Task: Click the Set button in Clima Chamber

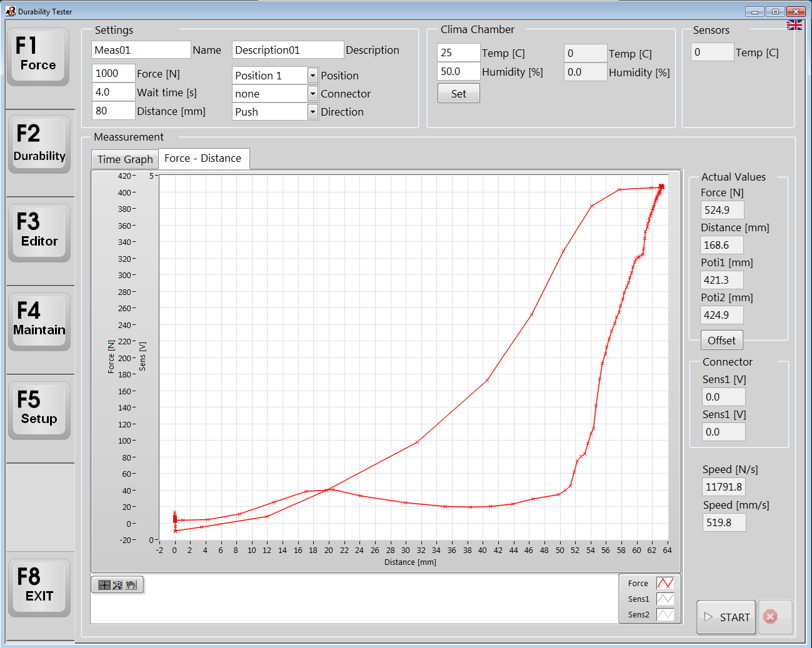Action: pos(458,94)
